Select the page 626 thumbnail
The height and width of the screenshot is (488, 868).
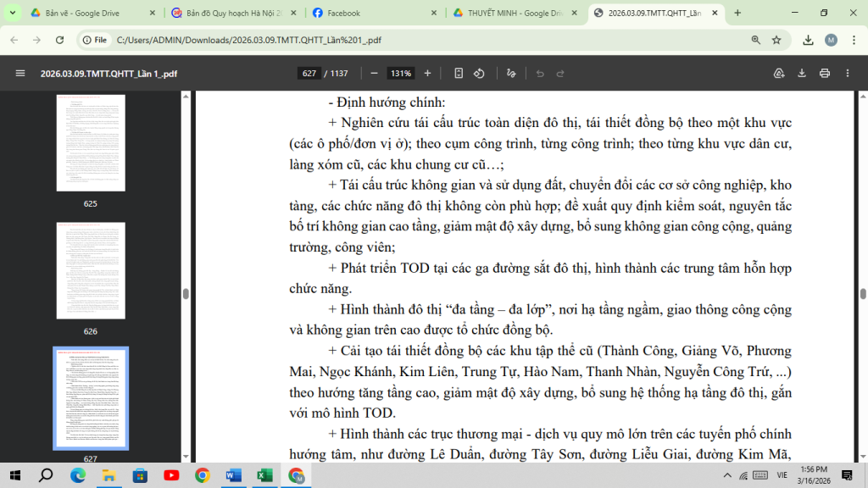pyautogui.click(x=91, y=270)
